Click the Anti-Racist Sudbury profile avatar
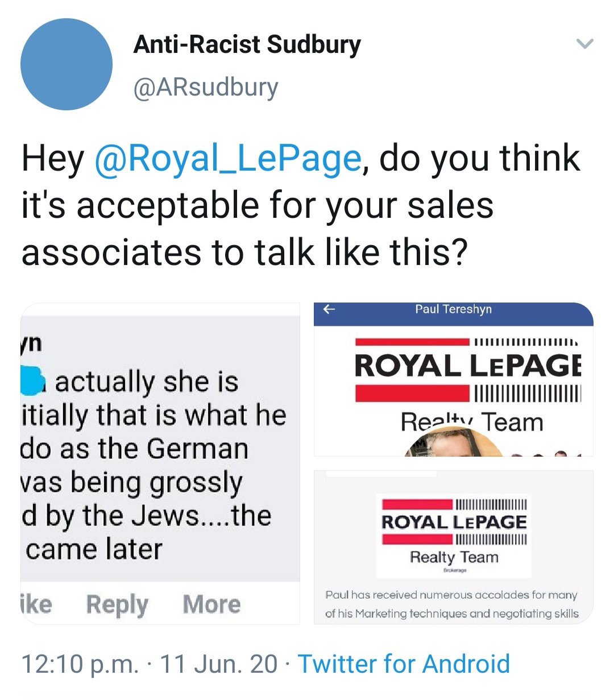Image resolution: width=614 pixels, height=700 pixels. [67, 64]
